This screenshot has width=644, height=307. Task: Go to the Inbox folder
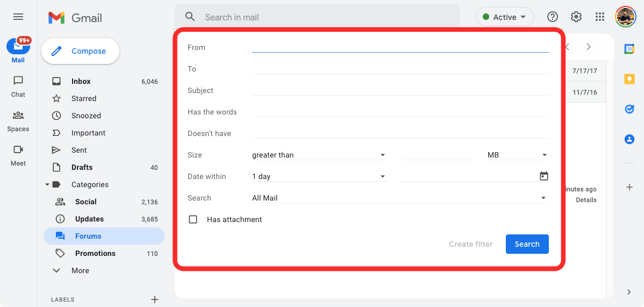[81, 81]
